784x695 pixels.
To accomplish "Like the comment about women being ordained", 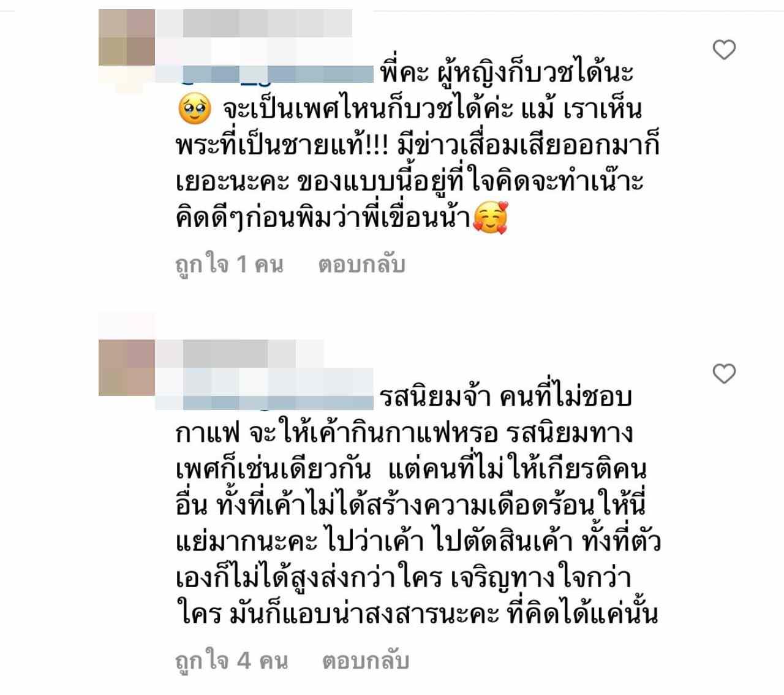I will point(724,50).
